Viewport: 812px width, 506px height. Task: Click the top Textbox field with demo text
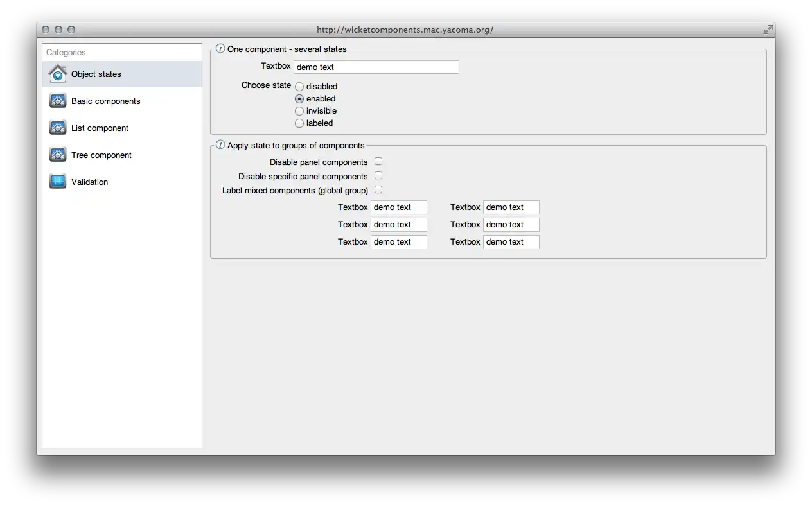coord(376,67)
